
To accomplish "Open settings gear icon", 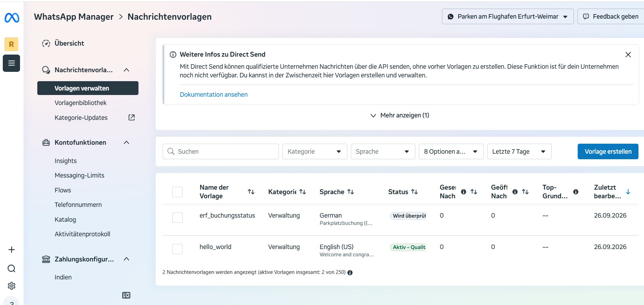I will [11, 286].
